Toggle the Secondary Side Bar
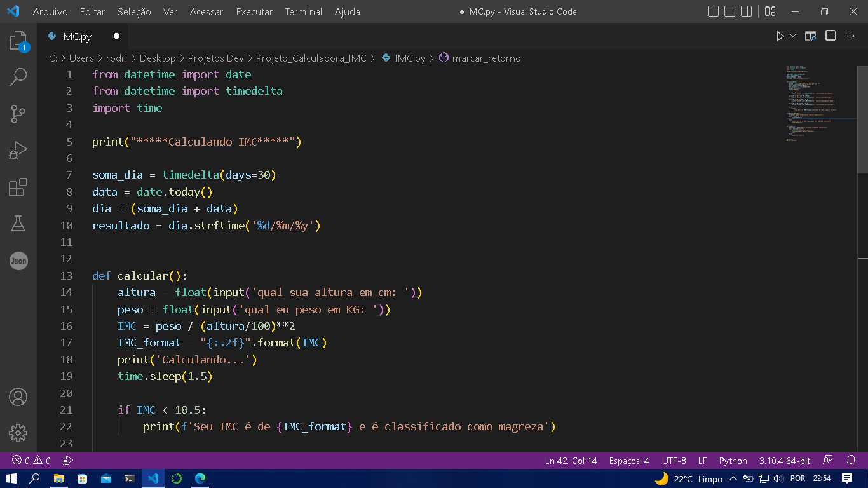868x488 pixels. (x=746, y=11)
